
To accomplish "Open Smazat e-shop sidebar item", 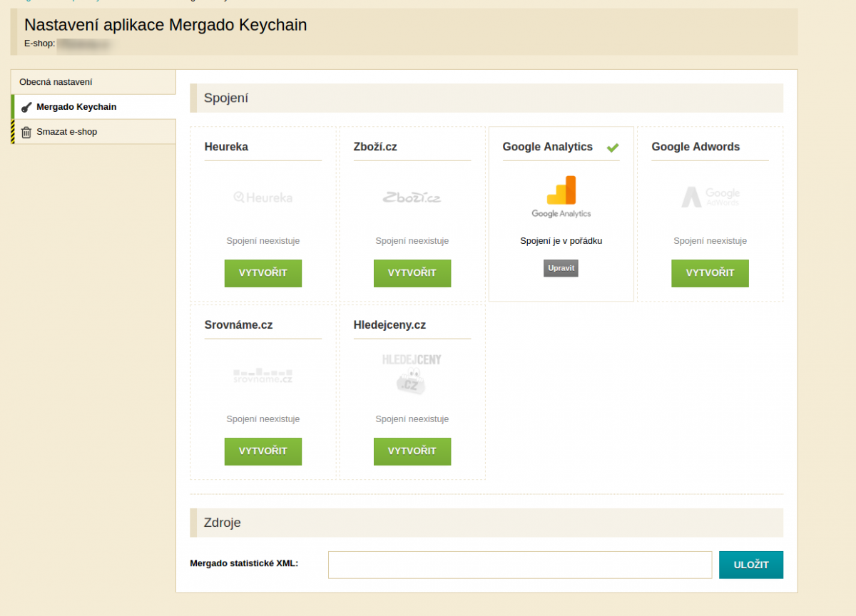I will click(93, 132).
